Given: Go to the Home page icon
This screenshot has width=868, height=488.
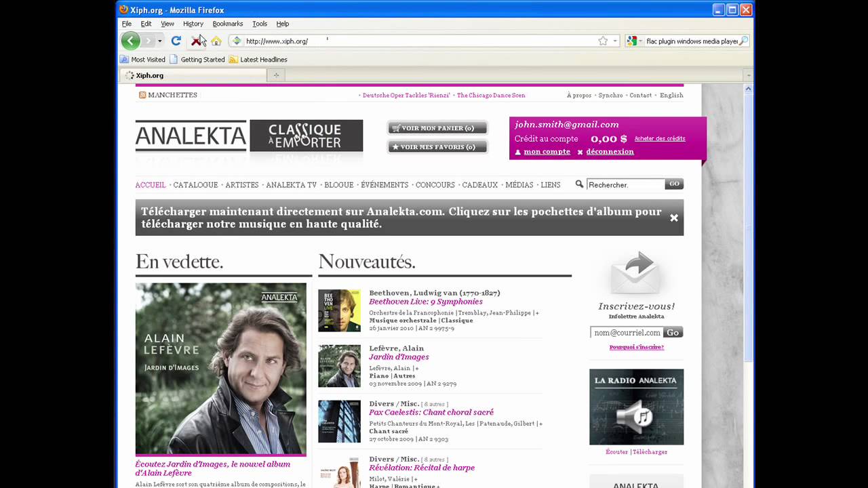Looking at the screenshot, I should (x=216, y=41).
